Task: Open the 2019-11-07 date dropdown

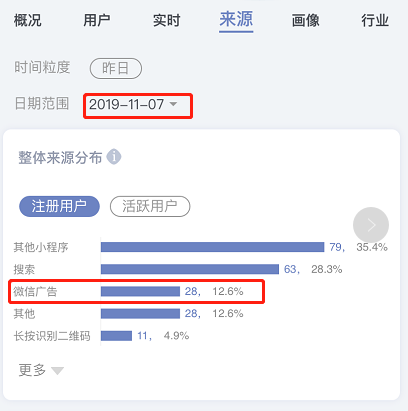Action: [138, 106]
